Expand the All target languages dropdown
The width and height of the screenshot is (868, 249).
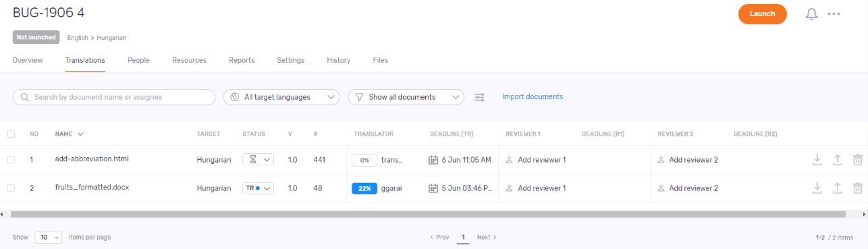[x=281, y=97]
